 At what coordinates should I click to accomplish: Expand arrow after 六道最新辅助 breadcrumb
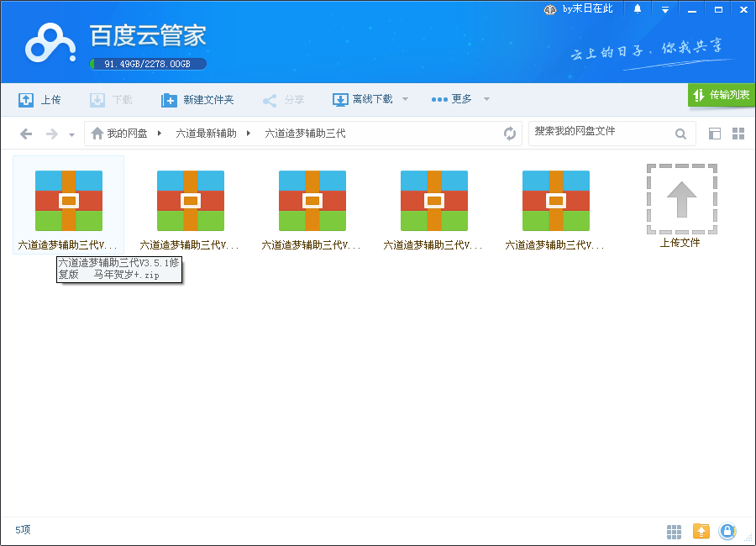pos(249,134)
